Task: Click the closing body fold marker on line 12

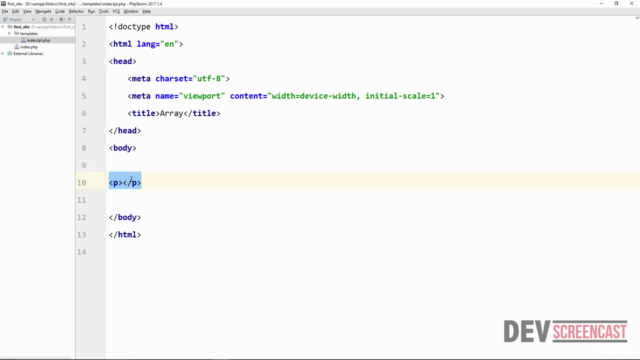Action: point(105,218)
